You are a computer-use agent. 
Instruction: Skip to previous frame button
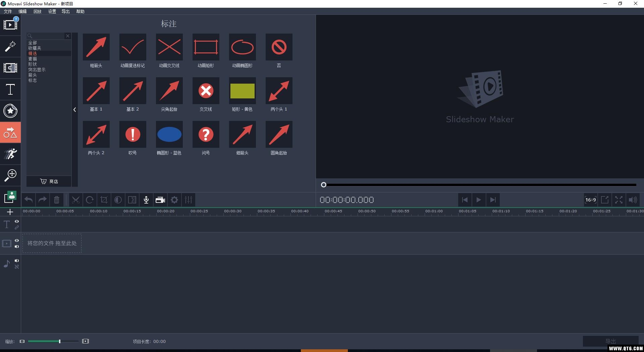[x=465, y=200]
